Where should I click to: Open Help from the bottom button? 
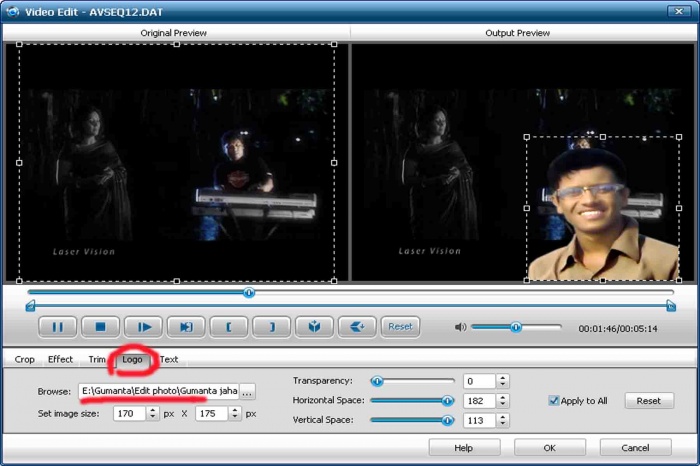click(464, 447)
